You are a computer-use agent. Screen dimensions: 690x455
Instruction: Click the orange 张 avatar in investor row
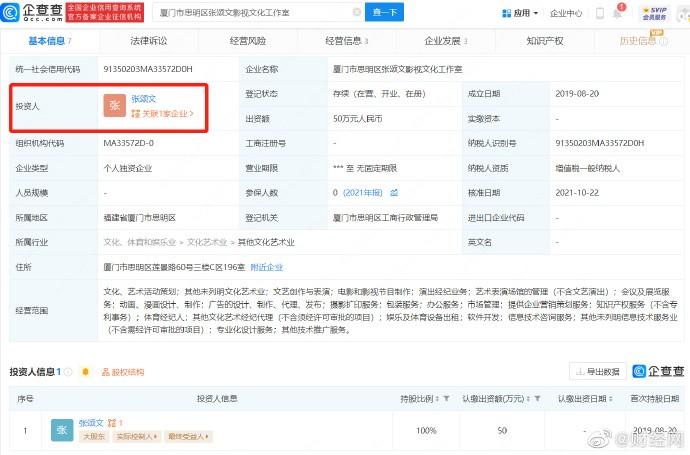click(x=114, y=106)
